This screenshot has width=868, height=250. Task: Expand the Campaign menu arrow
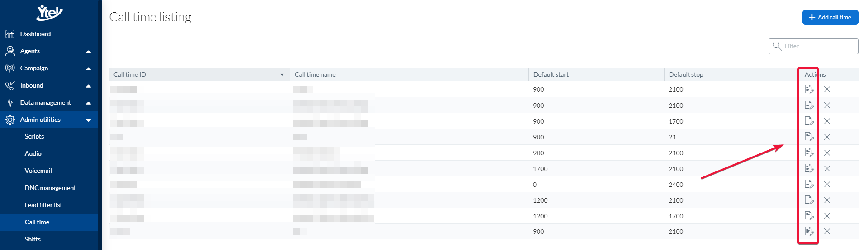[88, 69]
